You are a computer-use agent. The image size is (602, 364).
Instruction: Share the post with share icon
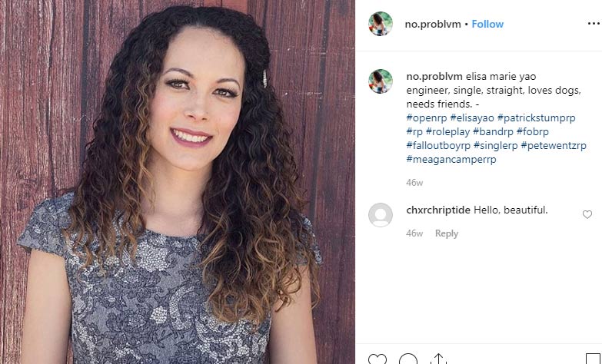(438, 359)
